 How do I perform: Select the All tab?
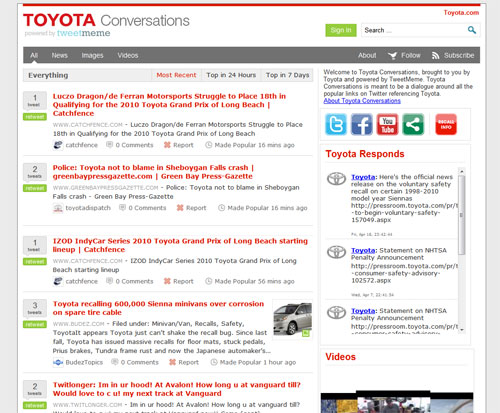34,55
